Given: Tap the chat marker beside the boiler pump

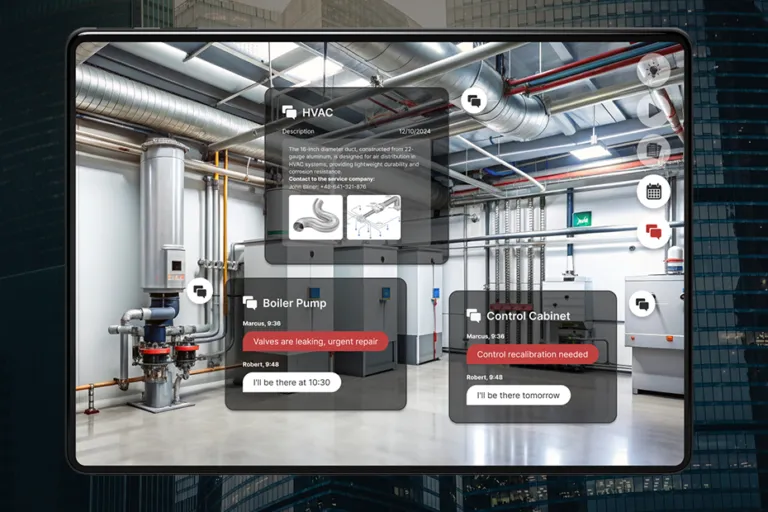Looking at the screenshot, I should click(199, 292).
